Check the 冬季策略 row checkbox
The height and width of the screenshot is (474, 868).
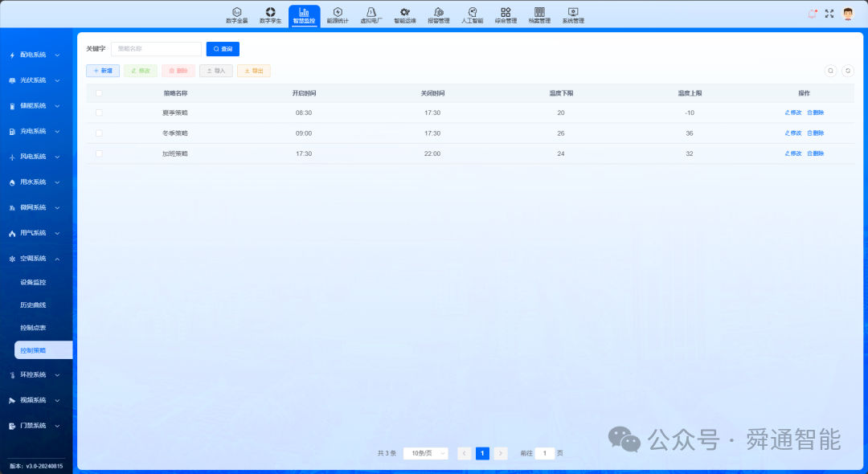99,133
